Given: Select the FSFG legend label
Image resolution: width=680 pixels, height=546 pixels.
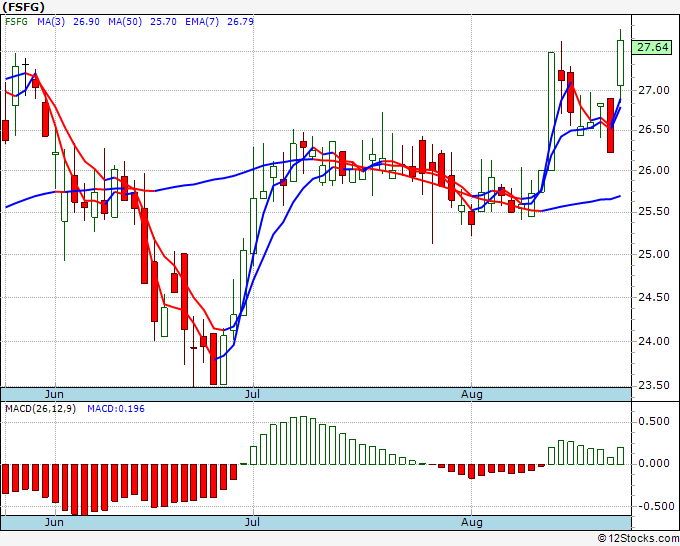Looking at the screenshot, I should (16, 22).
